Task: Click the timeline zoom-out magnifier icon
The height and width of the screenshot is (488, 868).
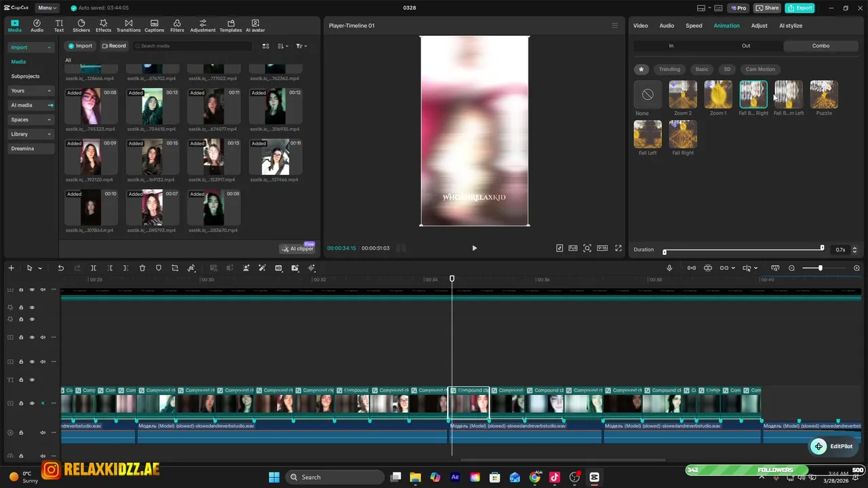Action: pos(791,268)
